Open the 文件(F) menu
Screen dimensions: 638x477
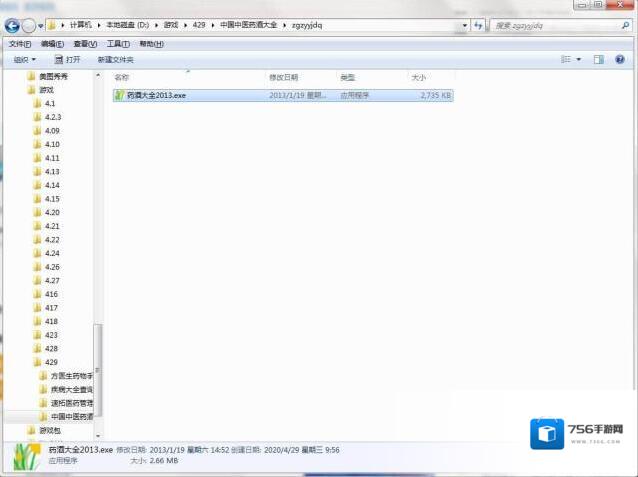(20, 44)
